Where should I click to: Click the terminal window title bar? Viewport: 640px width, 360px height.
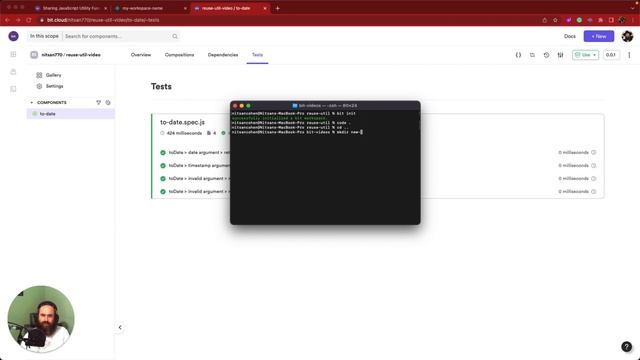(325, 105)
